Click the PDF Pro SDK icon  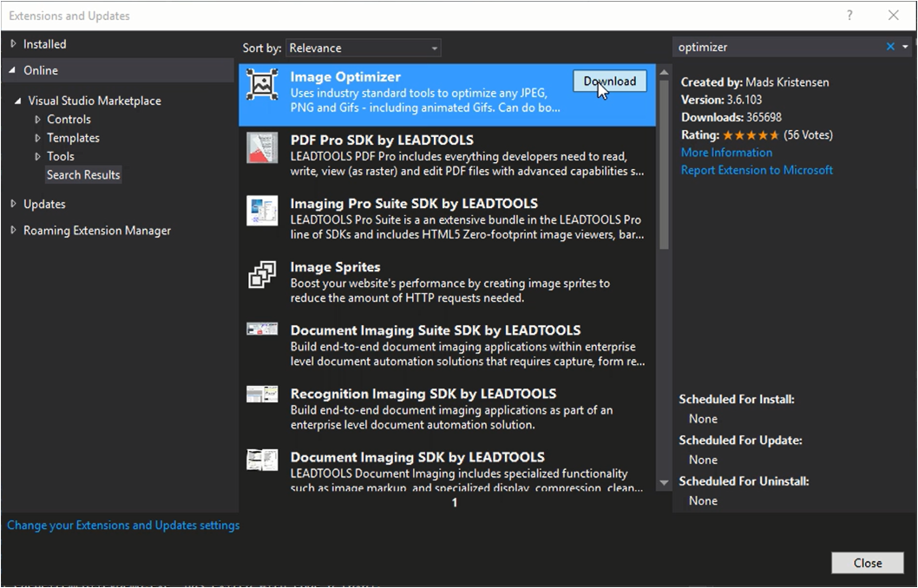pos(262,147)
